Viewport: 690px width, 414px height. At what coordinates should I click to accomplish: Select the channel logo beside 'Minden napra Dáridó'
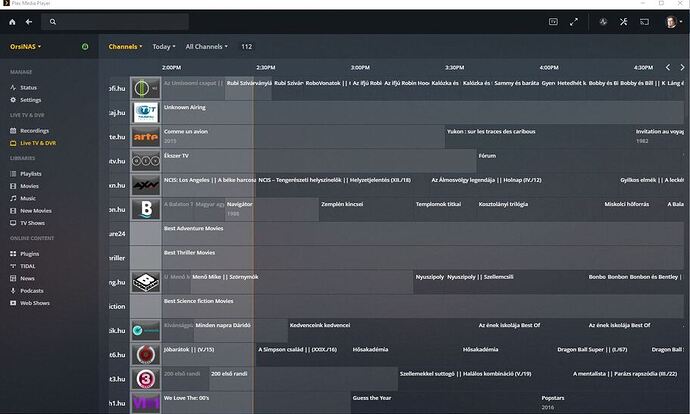coord(146,330)
